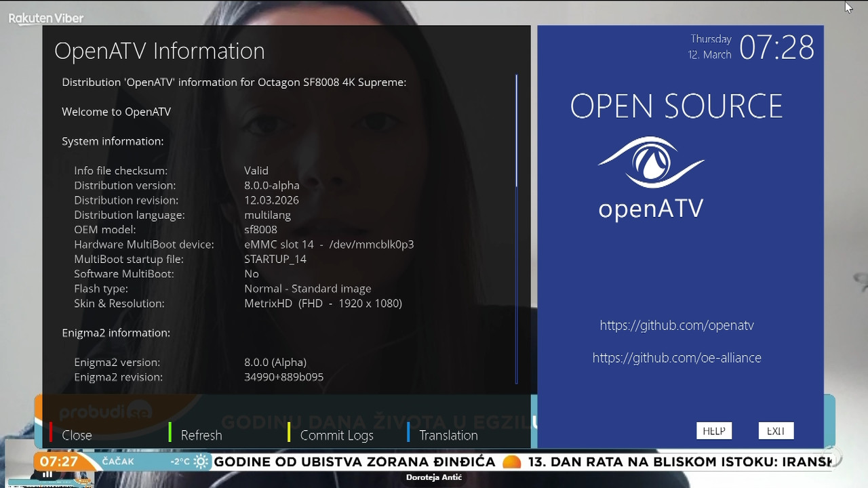Click the 'GODINE OD UBISTVA ZORANA ĐINĐIĆA' headline

[x=355, y=462]
